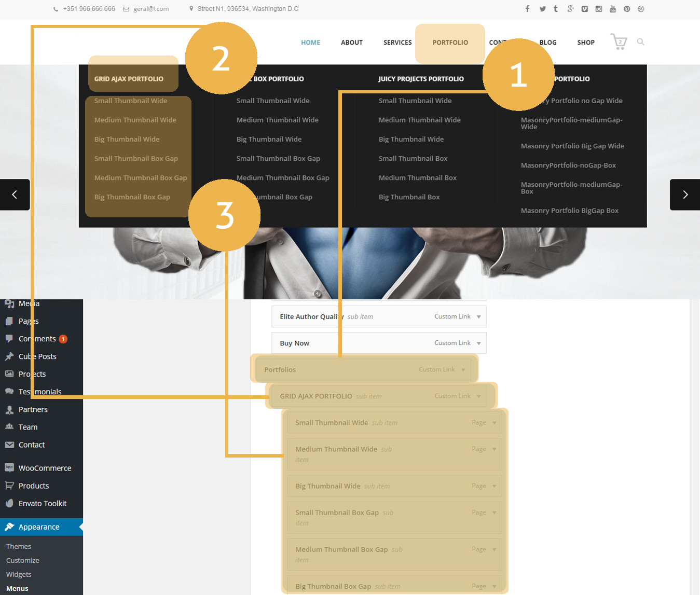Open Widgets under Appearance
The width and height of the screenshot is (700, 595).
(19, 574)
